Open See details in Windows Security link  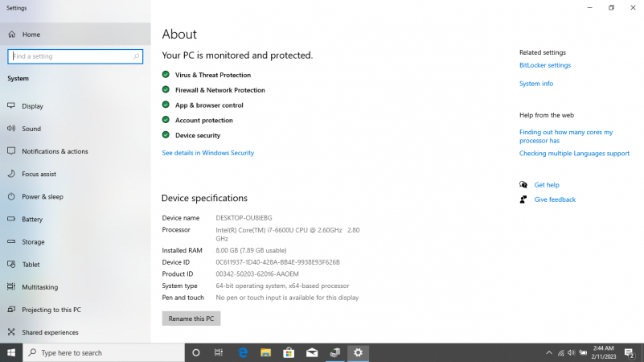coord(207,153)
